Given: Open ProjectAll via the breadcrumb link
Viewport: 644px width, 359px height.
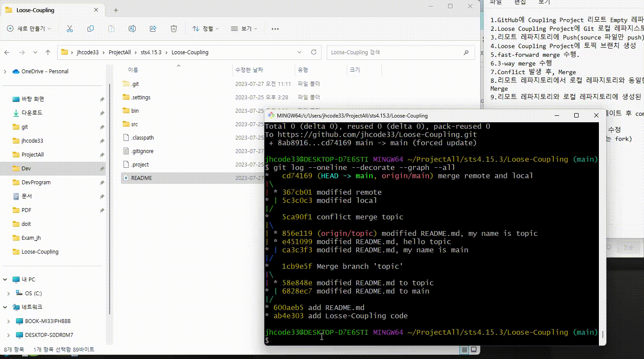Looking at the screenshot, I should click(x=120, y=52).
